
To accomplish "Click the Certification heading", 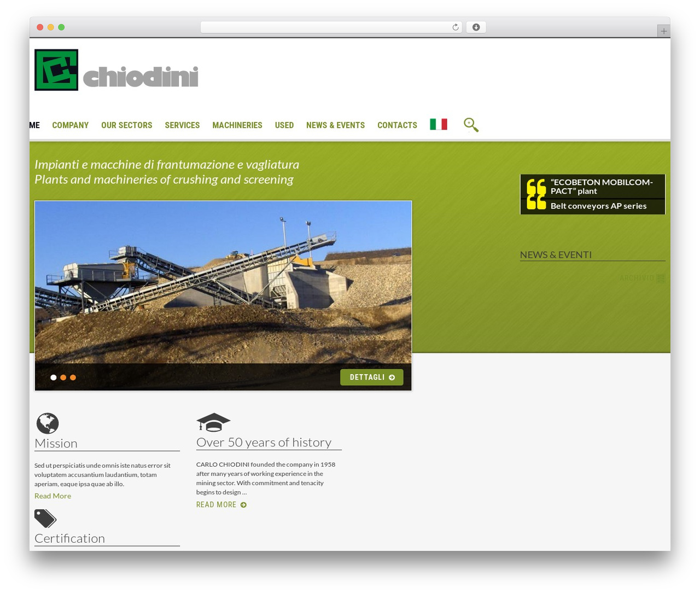I will pyautogui.click(x=69, y=538).
